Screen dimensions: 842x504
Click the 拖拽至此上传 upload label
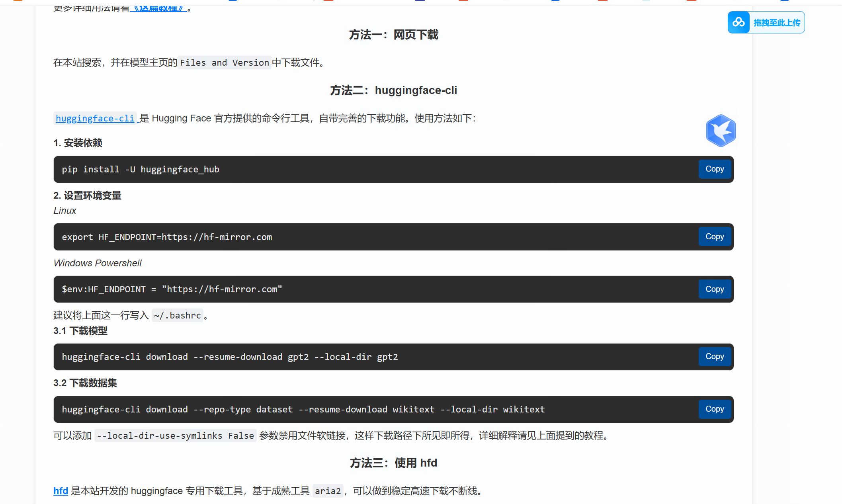776,23
